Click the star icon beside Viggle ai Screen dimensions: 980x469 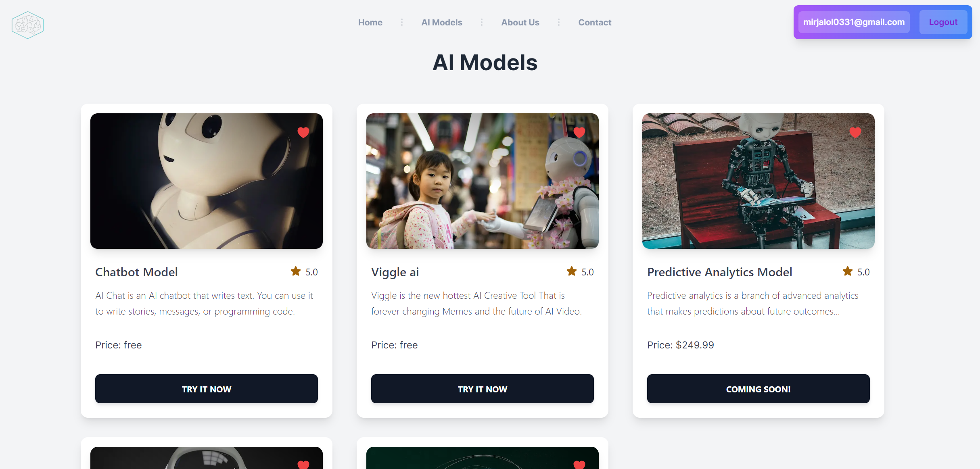572,271
